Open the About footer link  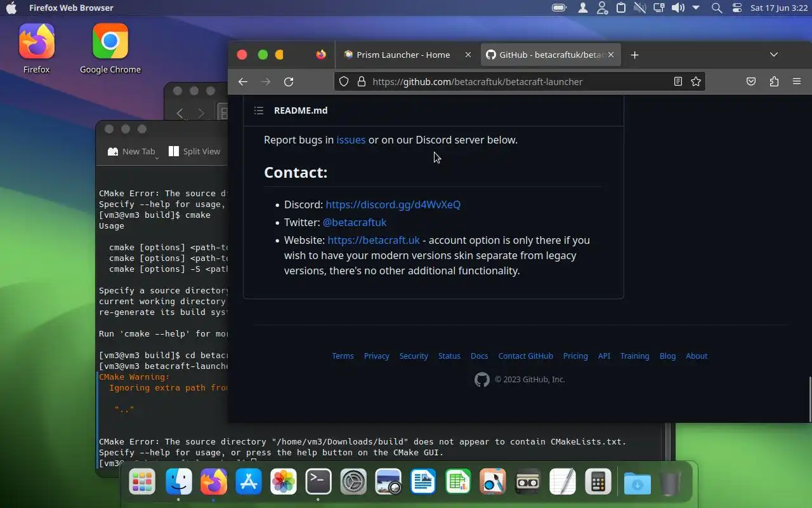697,356
